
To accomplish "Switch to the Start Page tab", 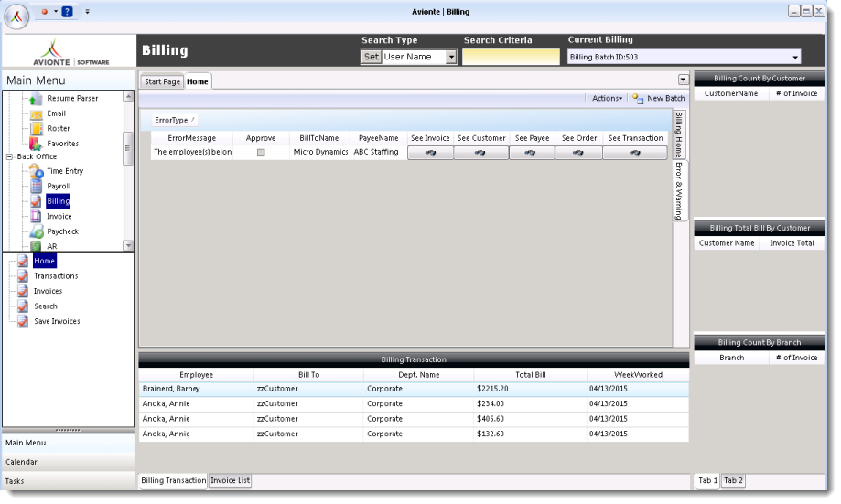I will pos(162,81).
